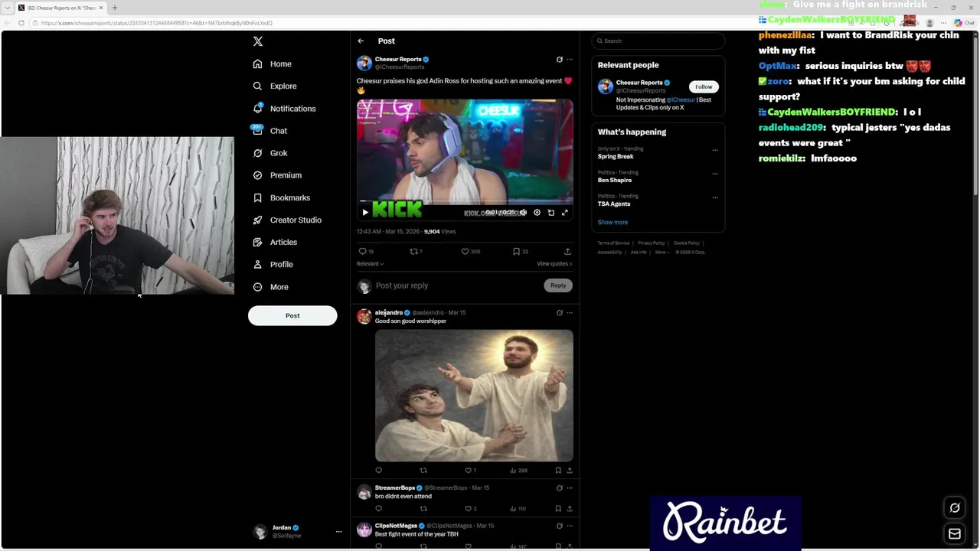Like StreamerBops reply with 2 likes

470,509
